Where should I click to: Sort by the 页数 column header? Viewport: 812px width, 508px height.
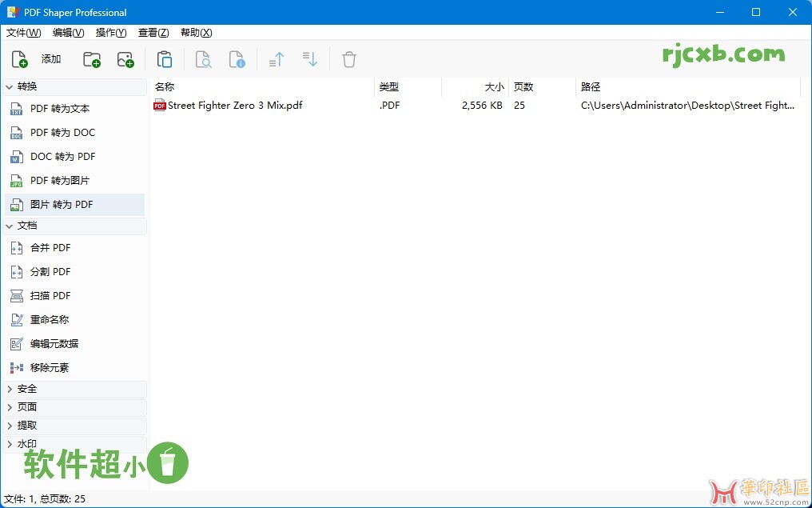[x=542, y=87]
